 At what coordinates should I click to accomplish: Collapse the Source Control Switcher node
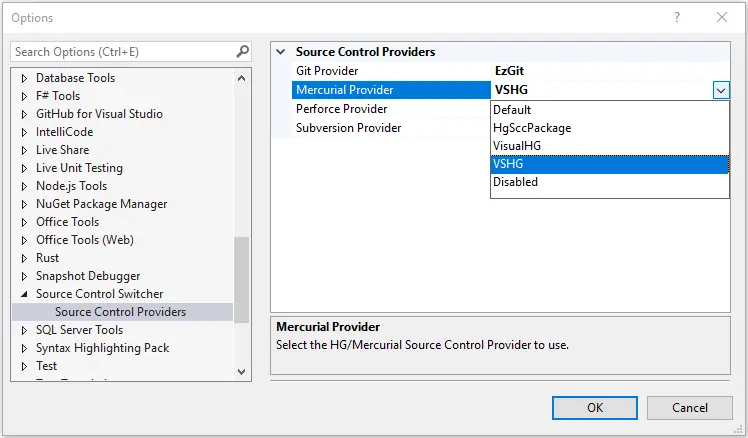[x=24, y=294]
